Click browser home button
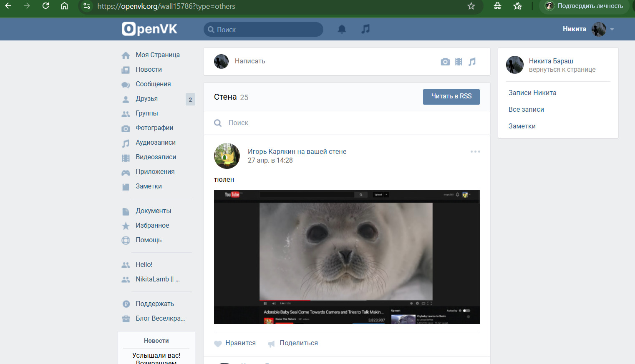The image size is (635, 364). click(x=64, y=6)
